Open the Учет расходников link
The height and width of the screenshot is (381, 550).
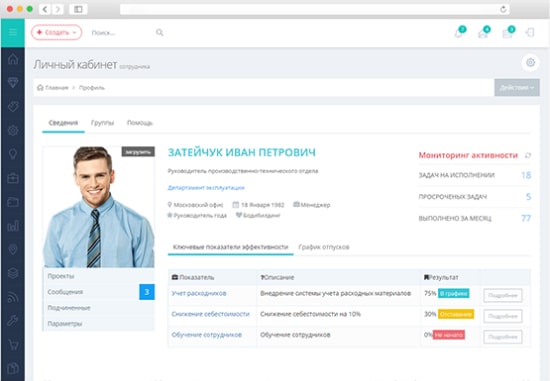click(x=199, y=293)
